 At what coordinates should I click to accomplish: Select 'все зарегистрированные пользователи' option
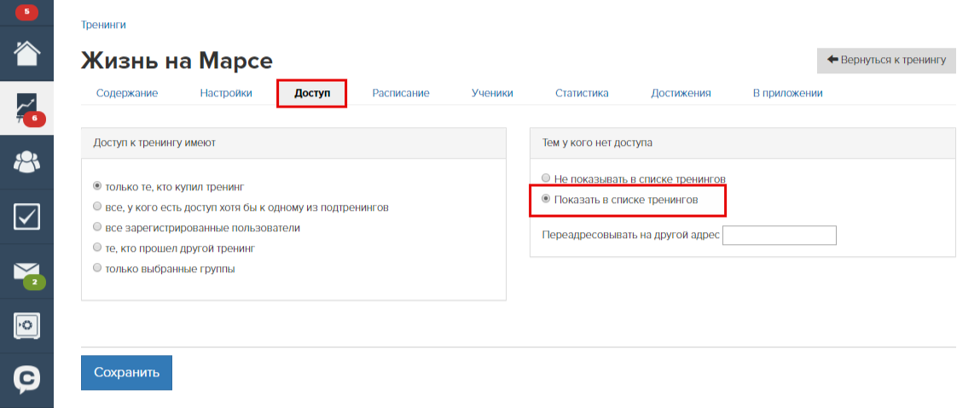(97, 227)
